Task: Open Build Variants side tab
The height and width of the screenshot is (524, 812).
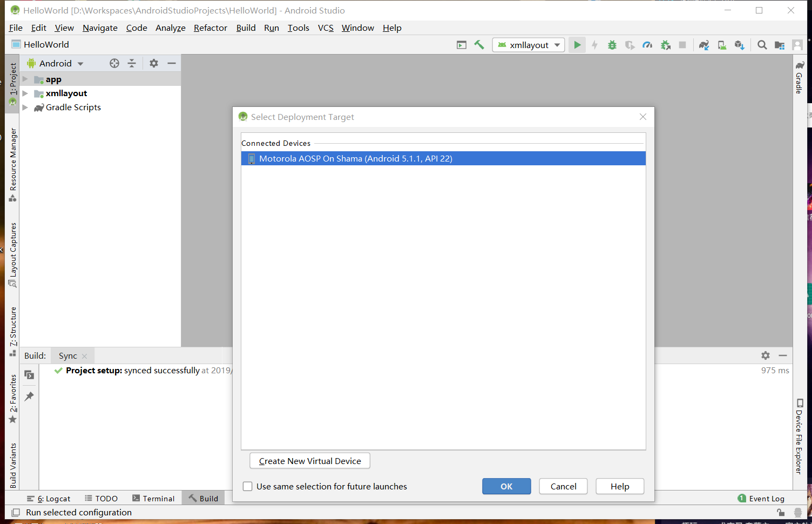Action: (13, 466)
